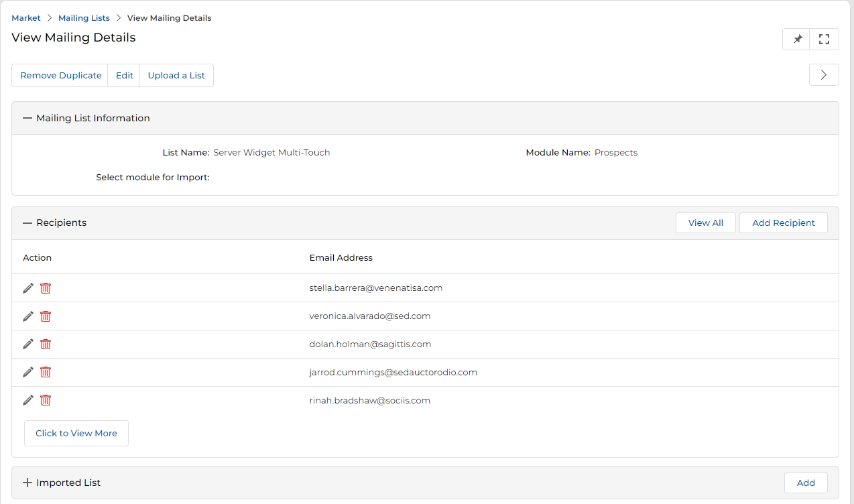Select dolan.holman@sagittis.com email text
Viewport: 854px width, 504px height.
click(370, 344)
